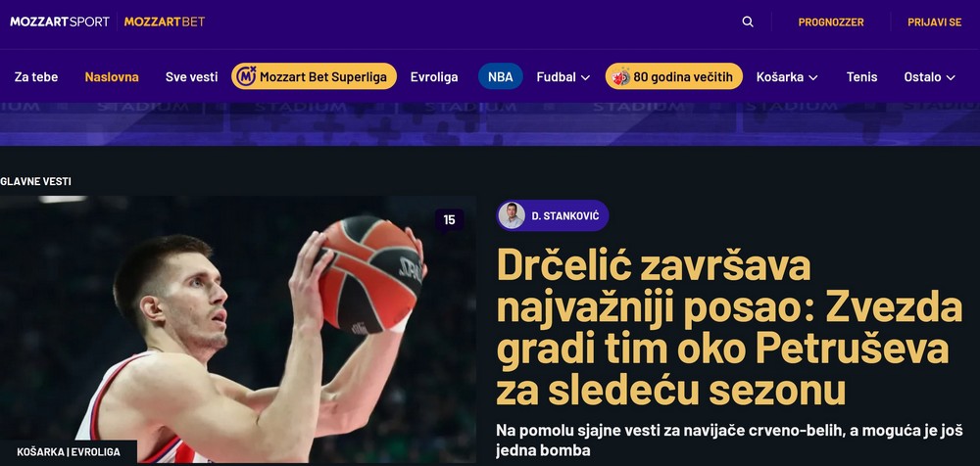Image resolution: width=980 pixels, height=466 pixels.
Task: Open the Drčelić završava najvažniji posao headline
Action: point(729,327)
